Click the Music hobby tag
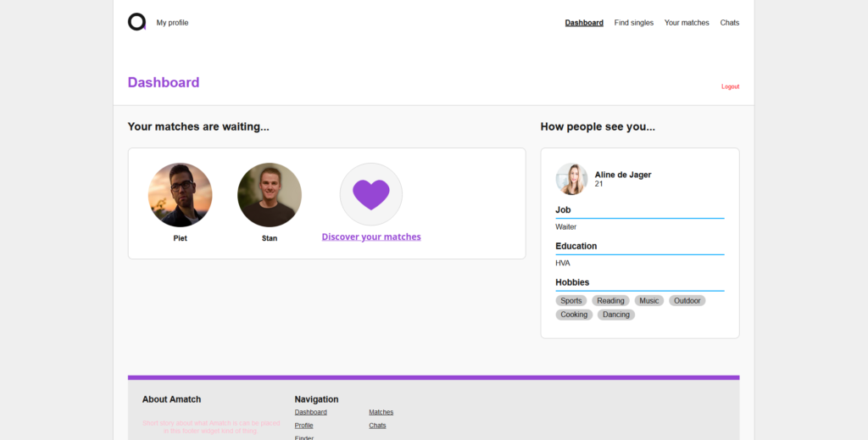The image size is (868, 440). tap(649, 301)
